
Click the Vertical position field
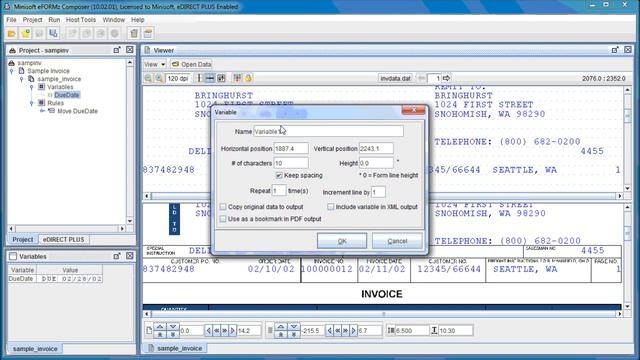point(376,149)
